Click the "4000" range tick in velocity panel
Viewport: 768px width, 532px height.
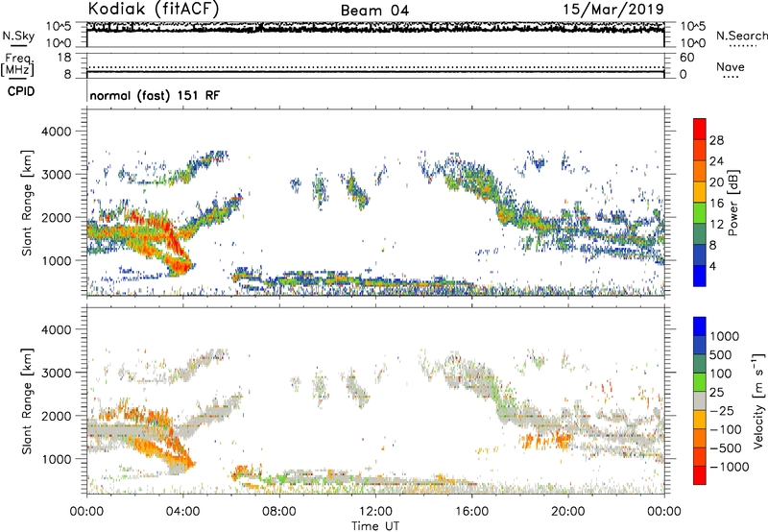point(56,330)
